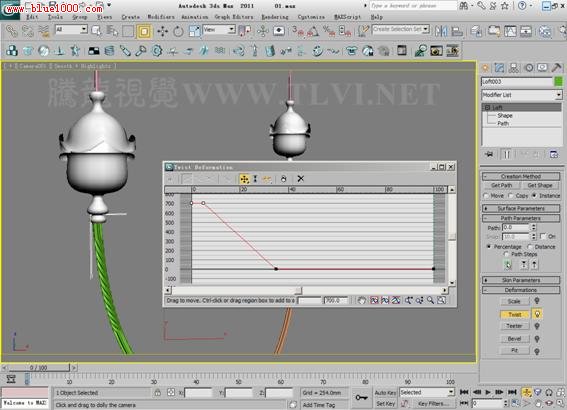Click the Move Control Point icon
Screen dimensions: 567x410
tap(244, 179)
